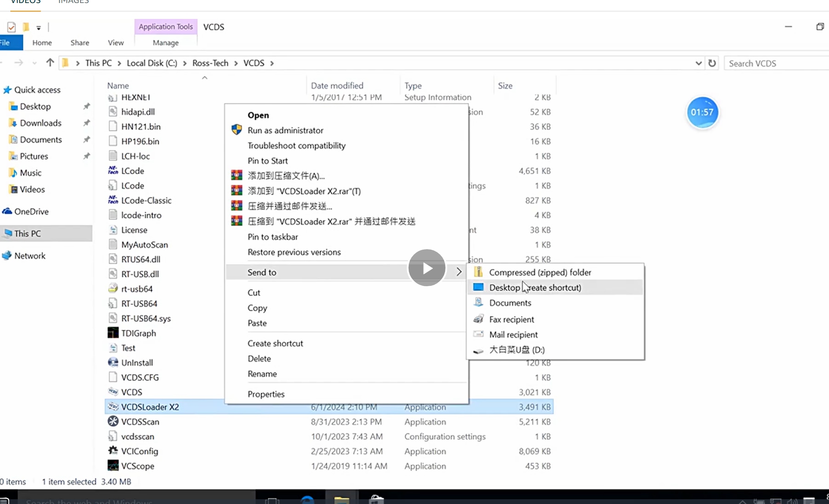The height and width of the screenshot is (504, 829).
Task: Click the OneDrive cloud icon in sidebar
Action: click(7, 211)
